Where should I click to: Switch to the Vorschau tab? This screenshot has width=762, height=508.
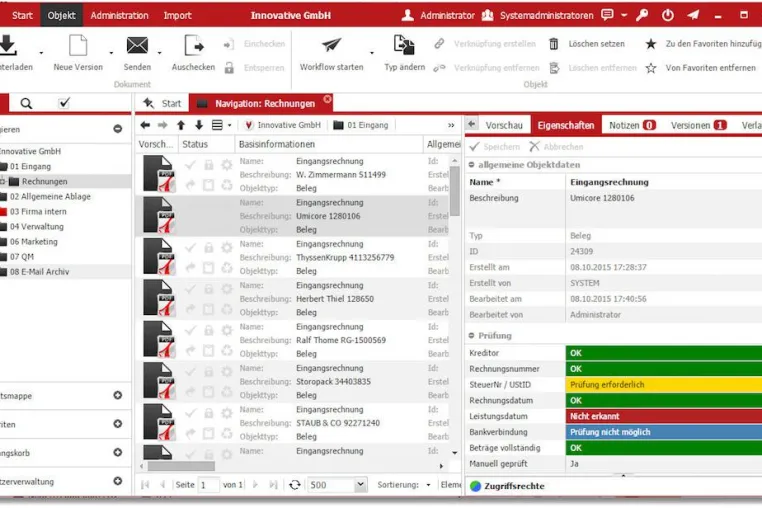504,125
